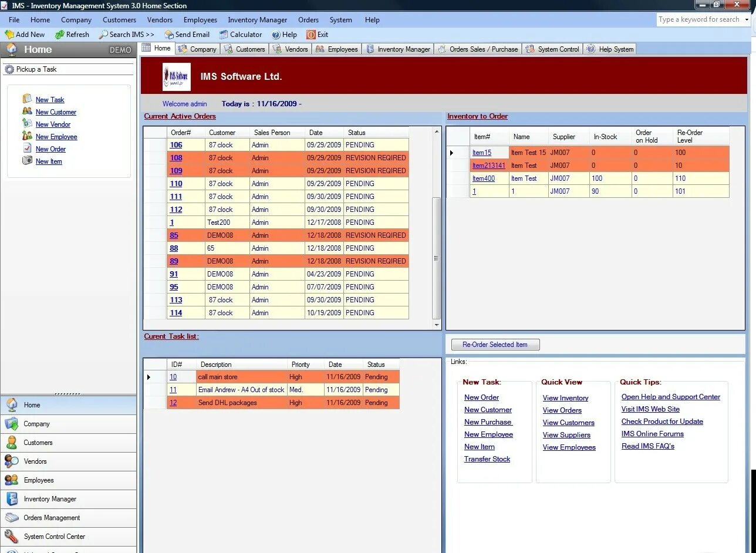Click the Refresh toolbar icon
The image size is (756, 553).
[x=59, y=35]
